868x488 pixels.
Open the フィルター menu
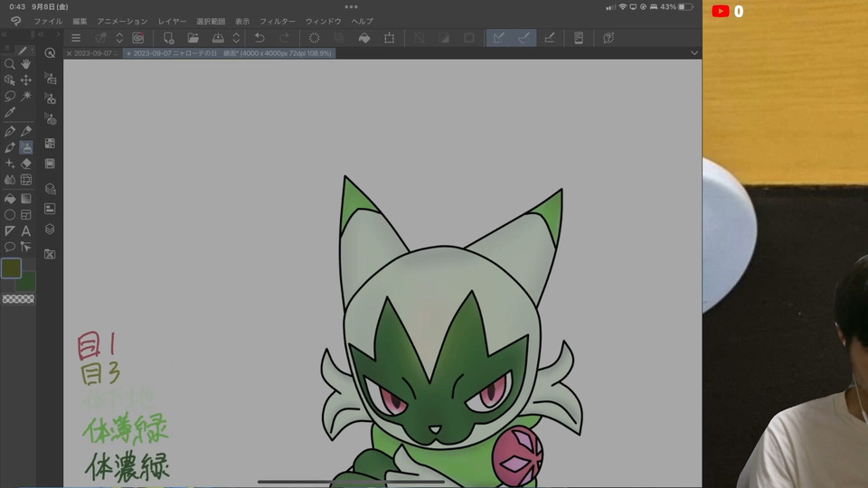coord(277,21)
